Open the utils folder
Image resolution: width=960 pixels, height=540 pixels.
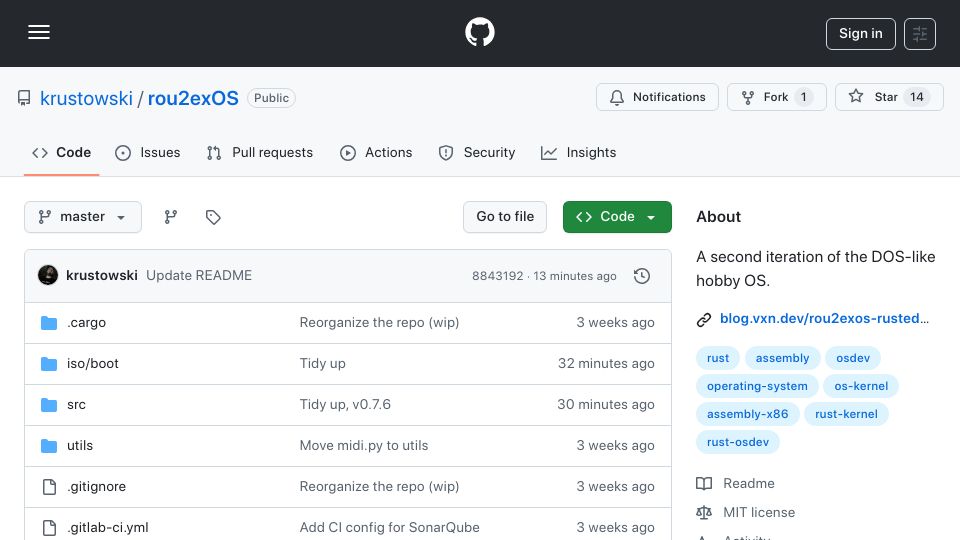80,446
